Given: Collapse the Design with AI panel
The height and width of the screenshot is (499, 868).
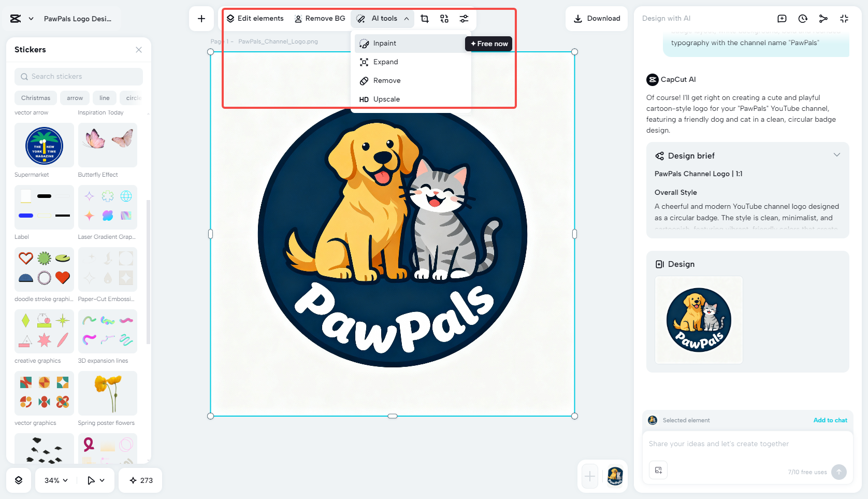Looking at the screenshot, I should (x=844, y=18).
